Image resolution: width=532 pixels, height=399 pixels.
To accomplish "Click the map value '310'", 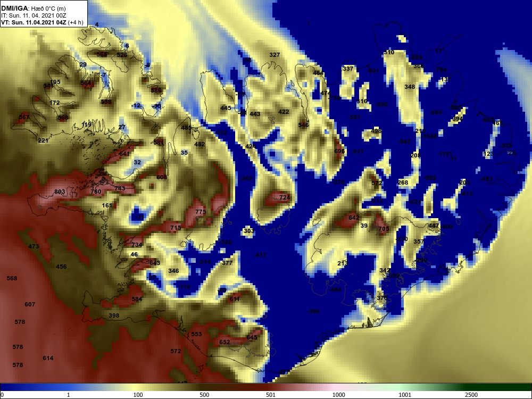I will [389, 52].
